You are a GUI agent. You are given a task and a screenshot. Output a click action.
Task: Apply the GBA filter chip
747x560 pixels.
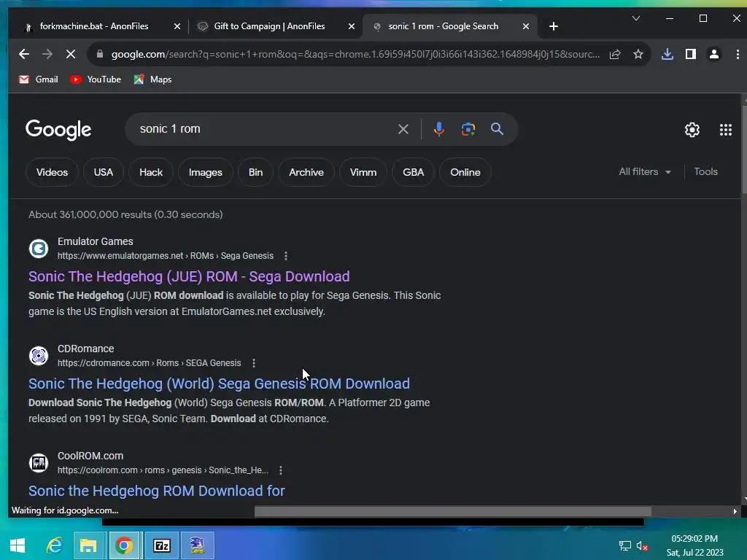pyautogui.click(x=413, y=172)
